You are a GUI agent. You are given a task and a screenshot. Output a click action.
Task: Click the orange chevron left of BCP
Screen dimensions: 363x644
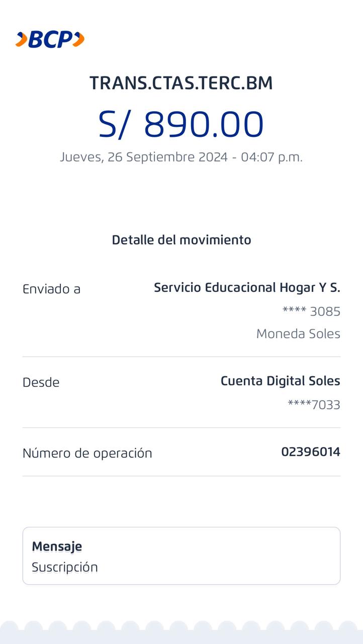(21, 39)
